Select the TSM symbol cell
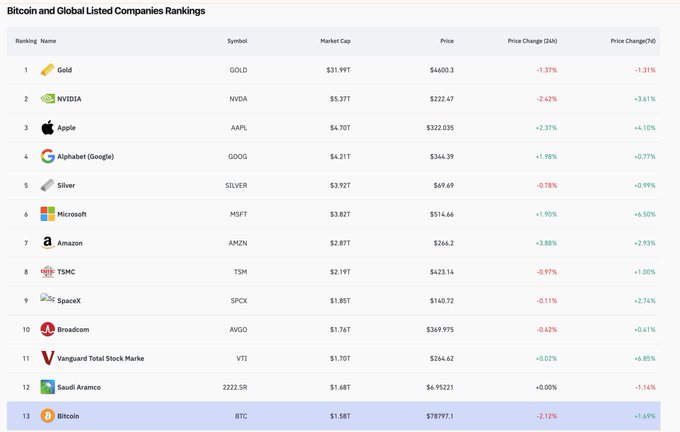This screenshot has height=432, width=680. click(241, 272)
